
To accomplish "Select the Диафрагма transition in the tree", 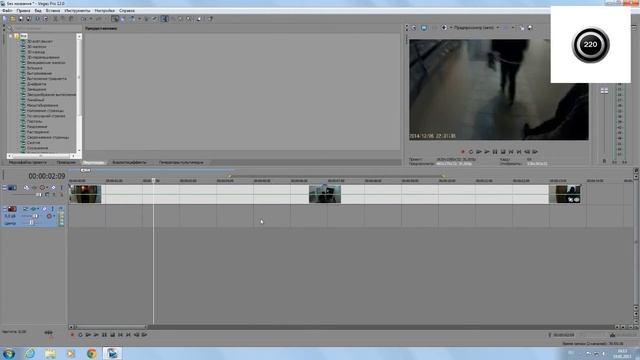I will (37, 84).
